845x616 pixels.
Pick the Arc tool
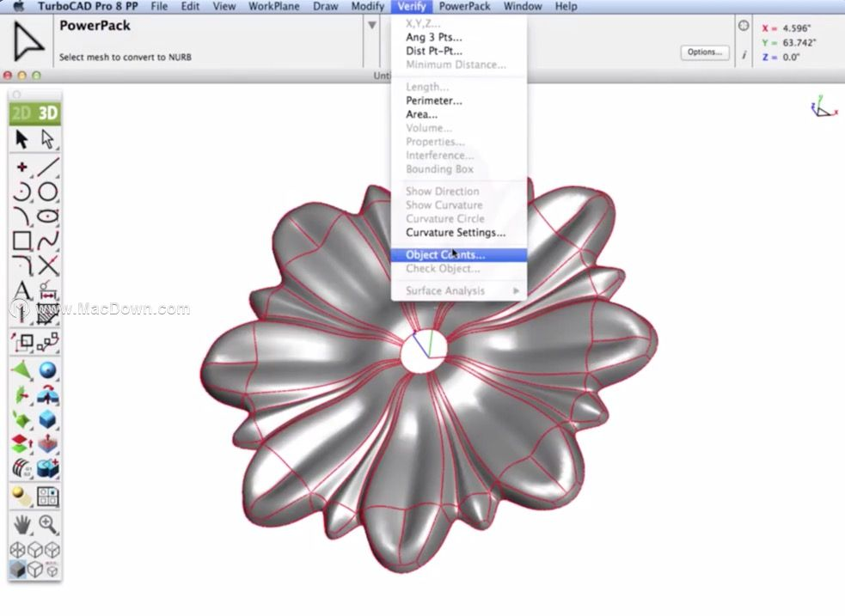coord(21,192)
